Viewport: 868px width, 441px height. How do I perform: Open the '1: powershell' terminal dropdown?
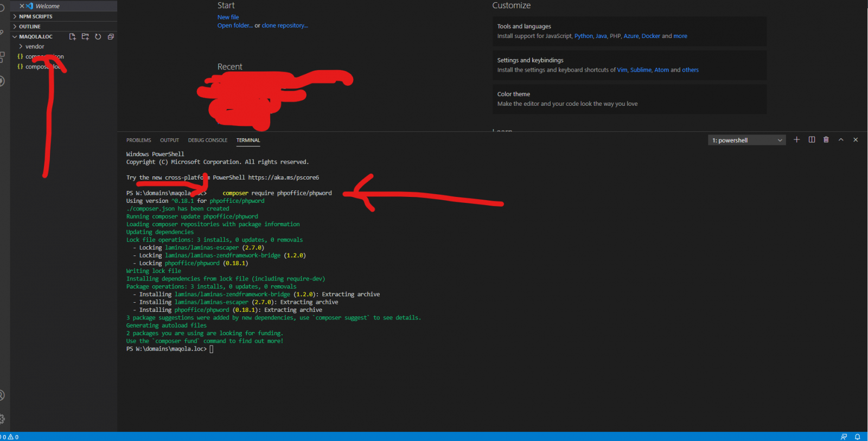coord(747,140)
